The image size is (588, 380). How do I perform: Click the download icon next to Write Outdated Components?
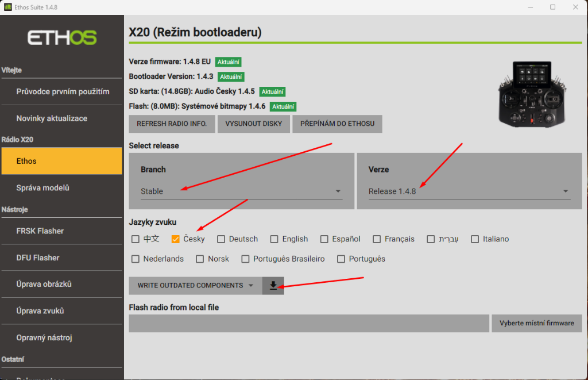click(x=273, y=286)
